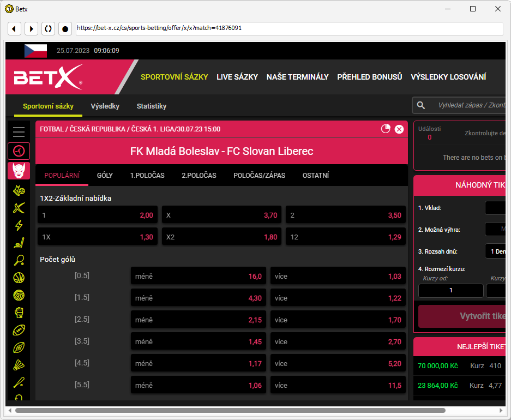Select the boxing glove icon

(19, 313)
